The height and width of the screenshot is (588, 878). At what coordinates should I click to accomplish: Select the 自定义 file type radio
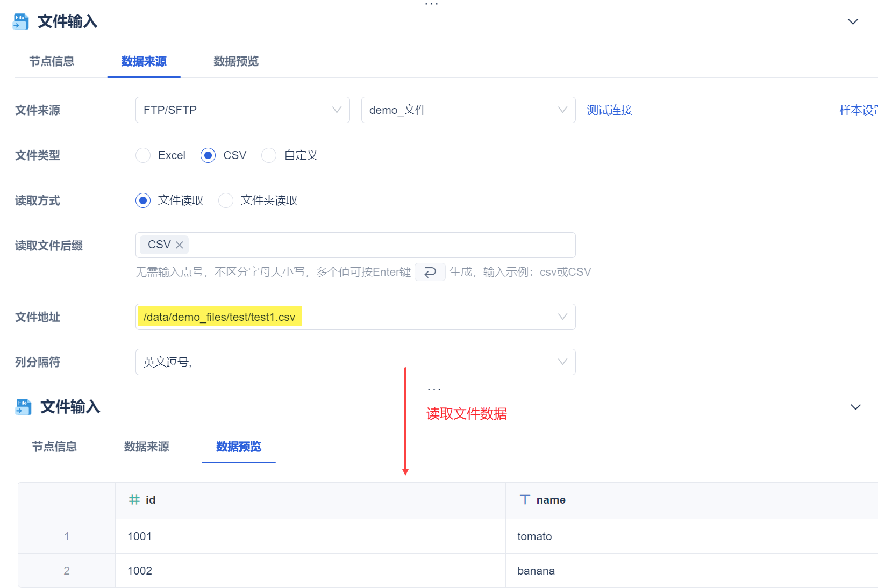pyautogui.click(x=269, y=155)
